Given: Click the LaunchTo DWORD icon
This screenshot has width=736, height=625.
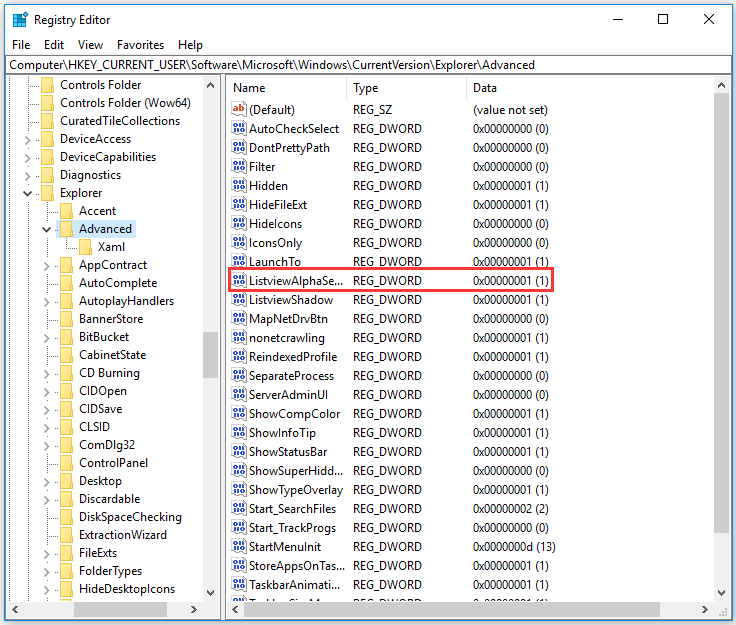Looking at the screenshot, I should coord(238,261).
